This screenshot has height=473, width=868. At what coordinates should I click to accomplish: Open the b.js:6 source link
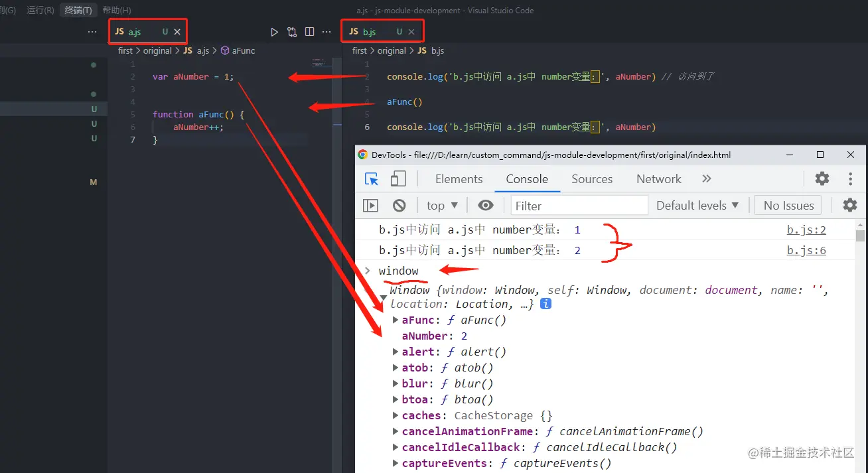(806, 250)
